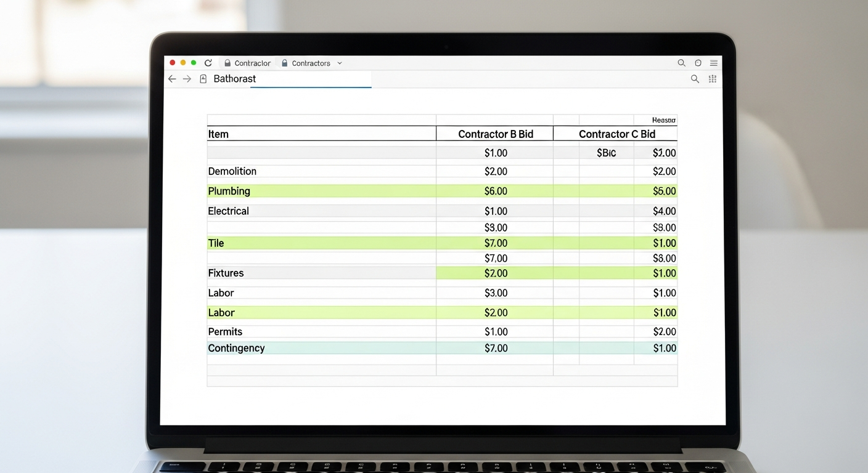This screenshot has height=473, width=868.
Task: Reload the page with the refresh icon
Action: pyautogui.click(x=208, y=63)
